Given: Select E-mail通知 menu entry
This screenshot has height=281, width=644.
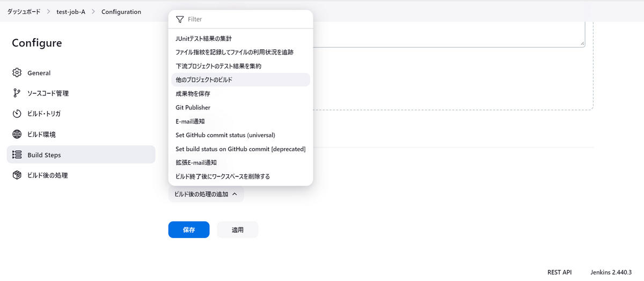Looking at the screenshot, I should [x=240, y=121].
